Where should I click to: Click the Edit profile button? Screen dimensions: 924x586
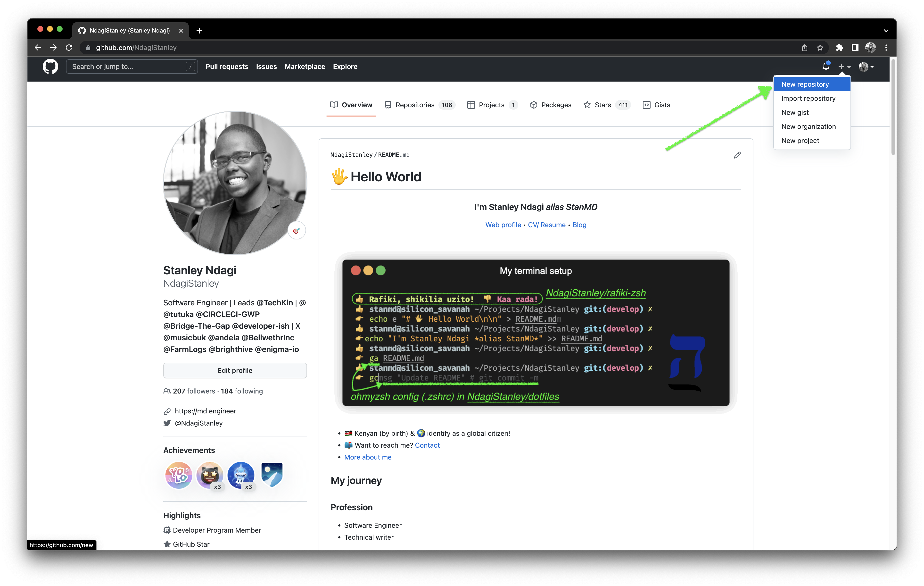pyautogui.click(x=235, y=370)
